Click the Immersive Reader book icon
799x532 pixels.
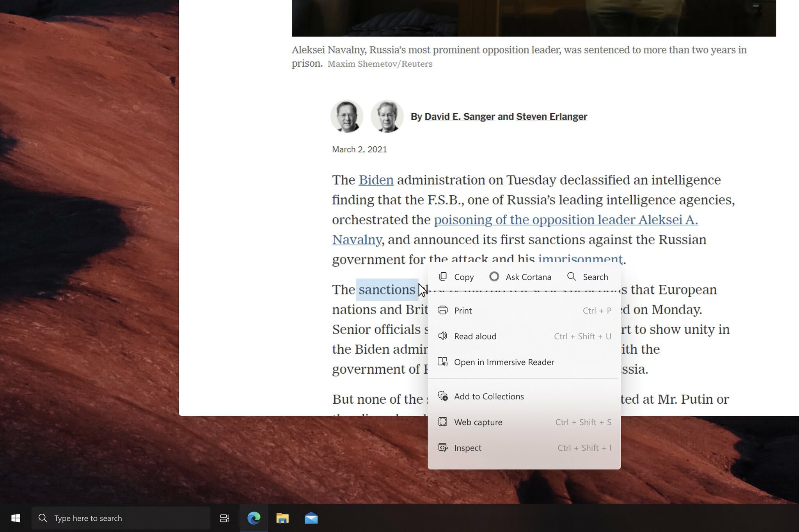pyautogui.click(x=443, y=362)
